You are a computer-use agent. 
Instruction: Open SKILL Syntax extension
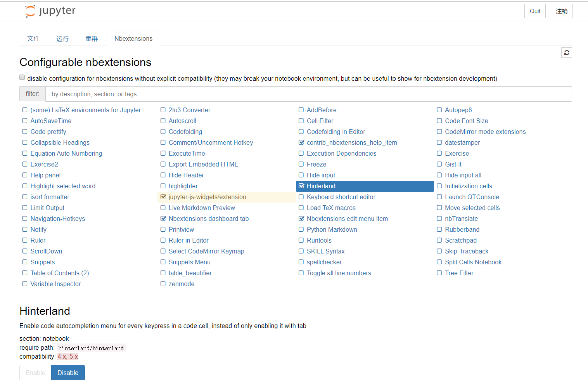point(325,252)
